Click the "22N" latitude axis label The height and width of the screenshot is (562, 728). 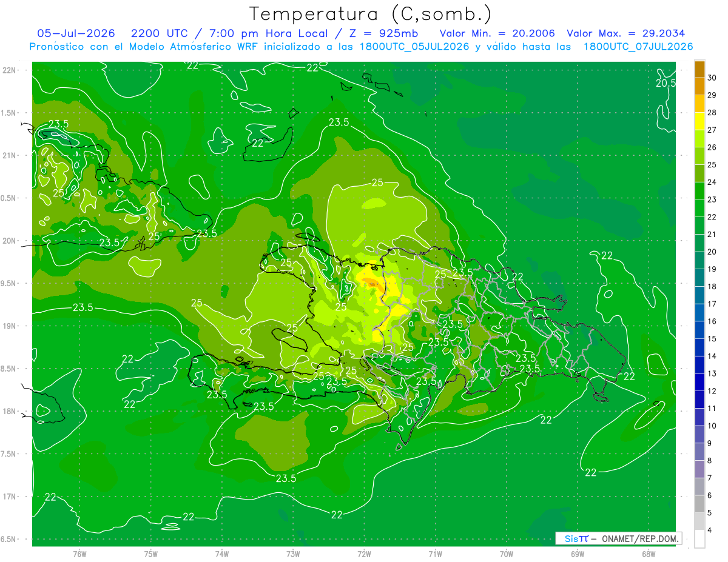(9, 70)
